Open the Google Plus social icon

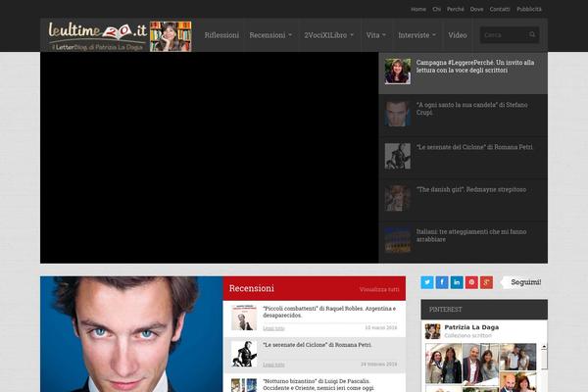tap(486, 282)
